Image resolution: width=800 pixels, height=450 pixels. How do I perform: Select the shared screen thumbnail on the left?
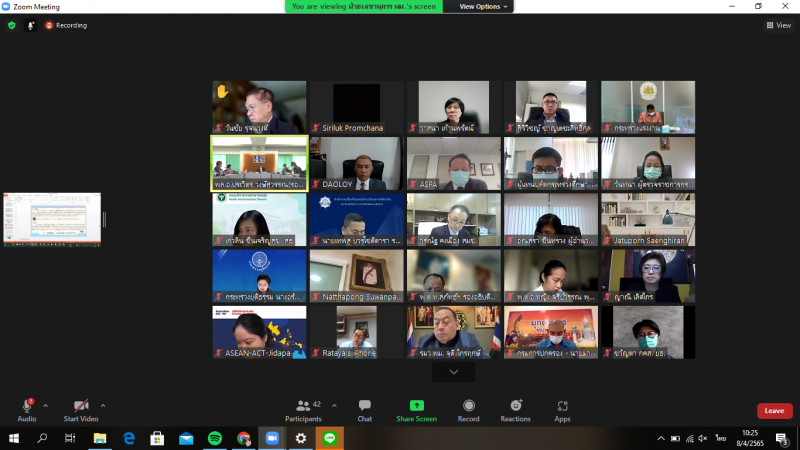click(x=52, y=220)
